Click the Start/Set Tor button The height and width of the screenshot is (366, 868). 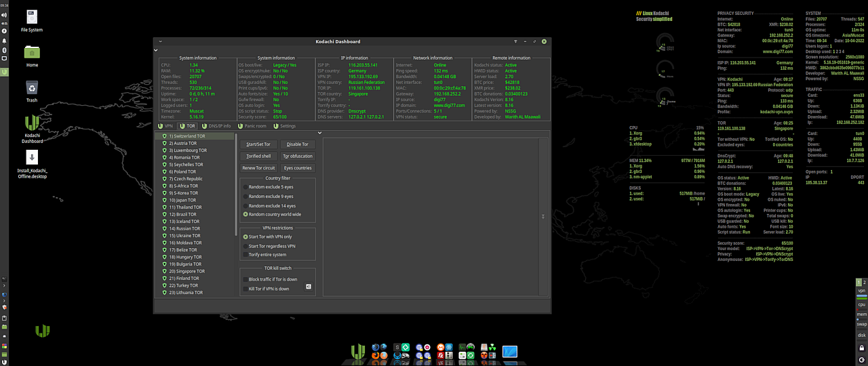258,144
